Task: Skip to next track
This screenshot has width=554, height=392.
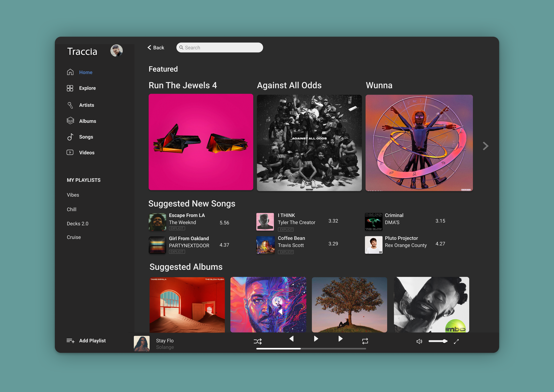Action: click(x=340, y=339)
